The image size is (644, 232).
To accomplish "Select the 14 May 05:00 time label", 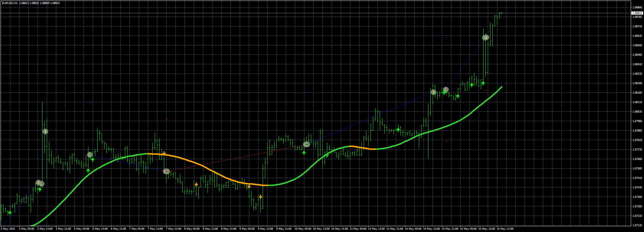I will (x=413, y=229).
